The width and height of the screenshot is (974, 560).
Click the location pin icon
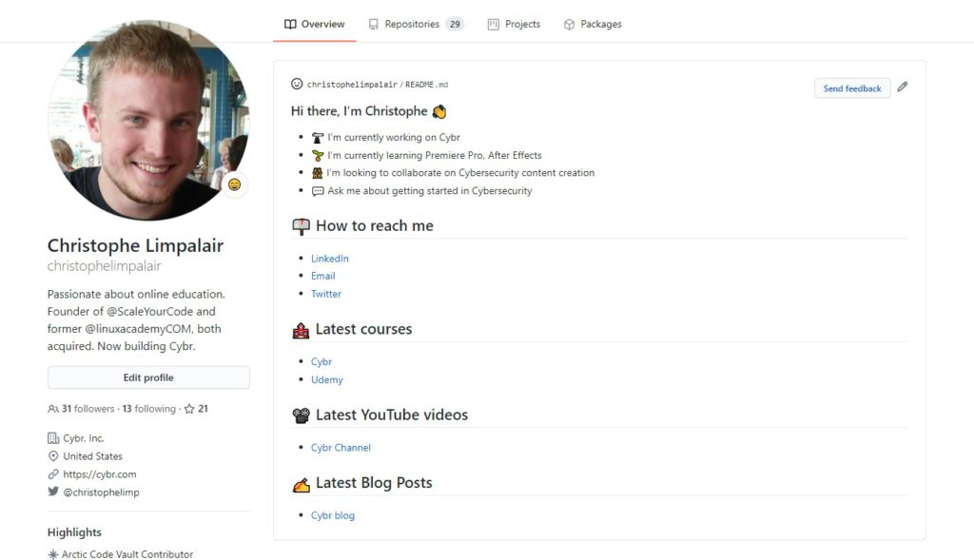click(x=53, y=455)
